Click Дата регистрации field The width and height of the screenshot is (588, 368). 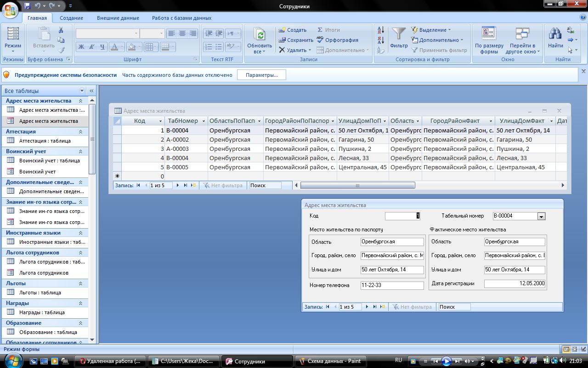(x=514, y=283)
